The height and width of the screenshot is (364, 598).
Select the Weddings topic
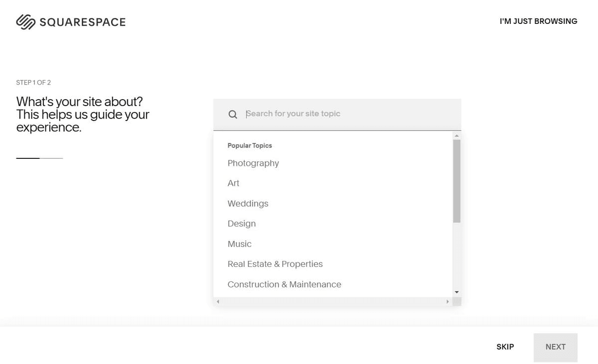point(248,203)
